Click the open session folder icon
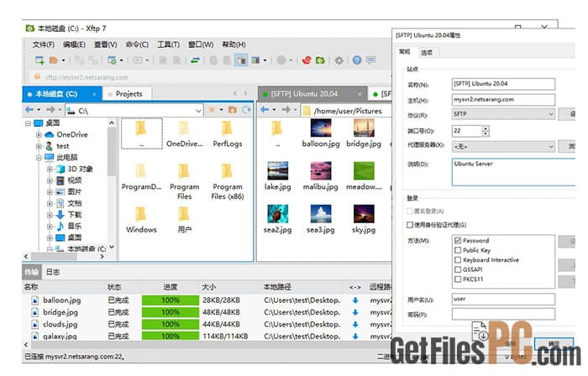 54,60
